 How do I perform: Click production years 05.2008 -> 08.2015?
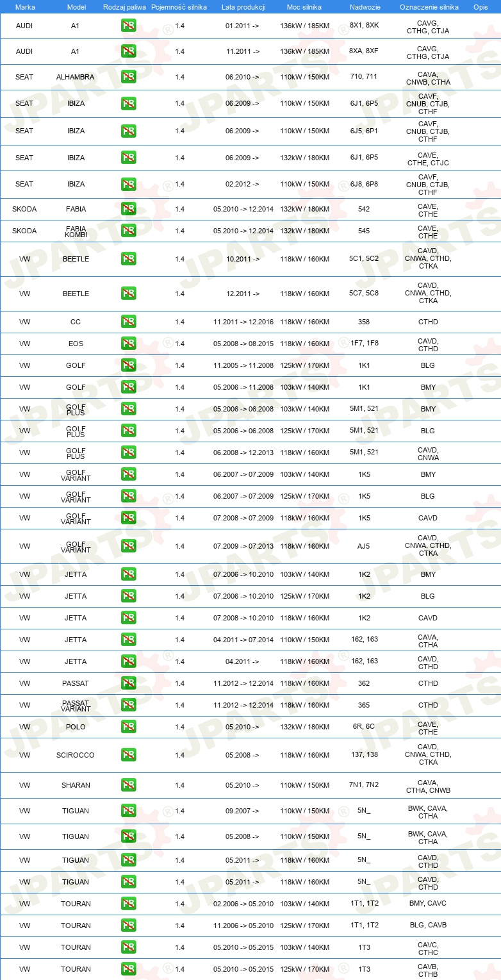point(243,344)
